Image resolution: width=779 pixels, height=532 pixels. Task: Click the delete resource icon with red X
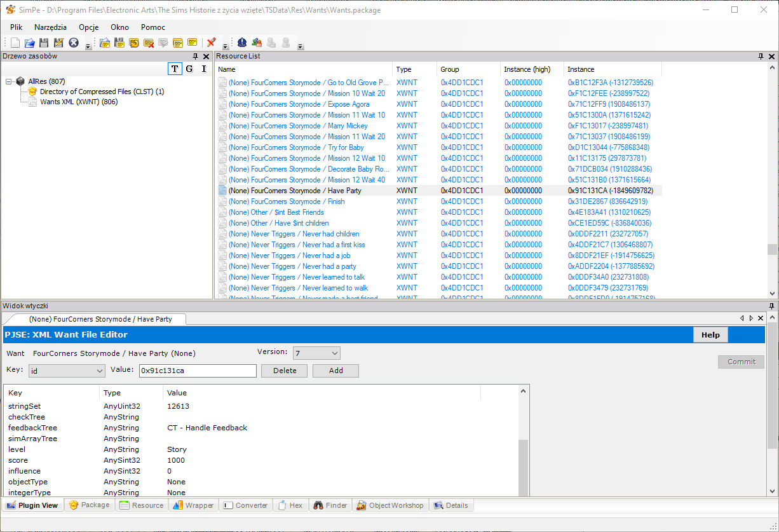pyautogui.click(x=149, y=43)
